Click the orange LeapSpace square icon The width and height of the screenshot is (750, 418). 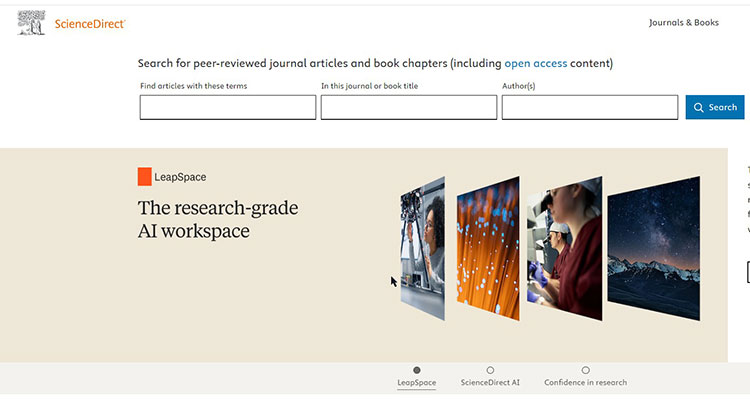145,177
